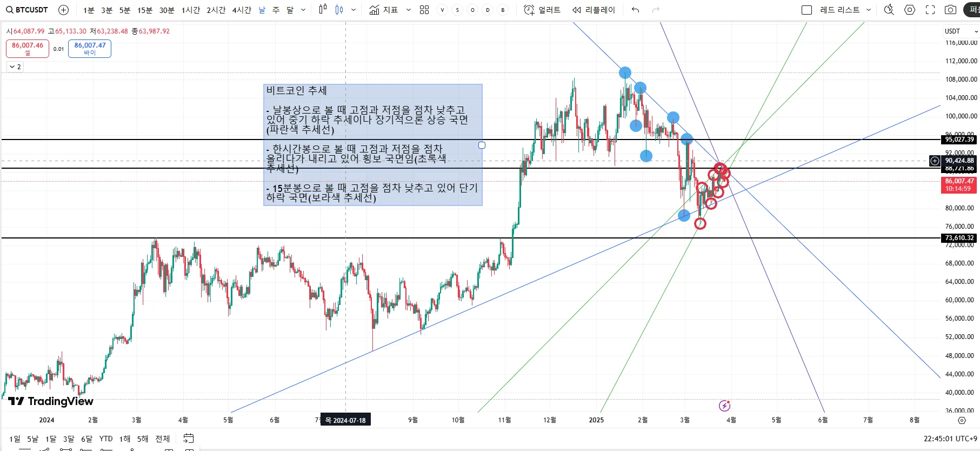Viewport: 980px width, 451px height.
Task: Show full history with 전체
Action: (163, 439)
